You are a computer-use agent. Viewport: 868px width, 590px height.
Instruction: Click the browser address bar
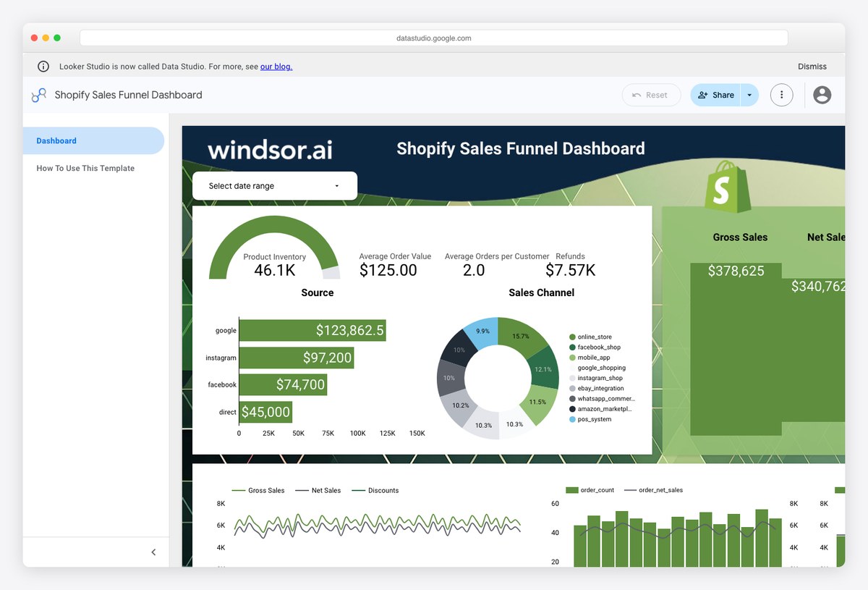pos(434,38)
